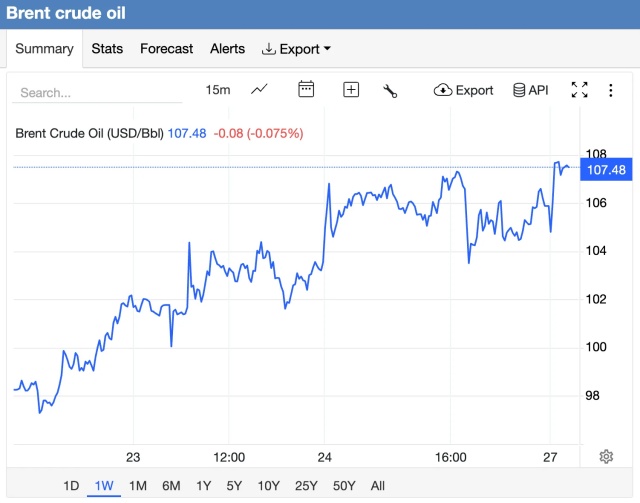Open chart settings gear icon
The width and height of the screenshot is (640, 503).
point(606,457)
